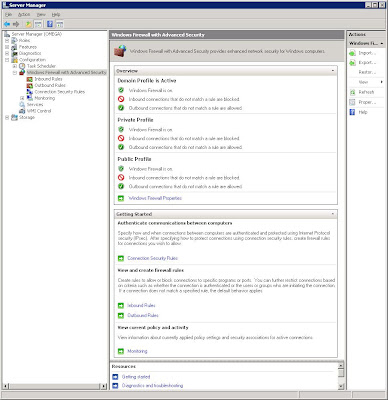Collapse the Windows Firewall tree node
Screen dimensions: 388x400
pyautogui.click(x=15, y=72)
